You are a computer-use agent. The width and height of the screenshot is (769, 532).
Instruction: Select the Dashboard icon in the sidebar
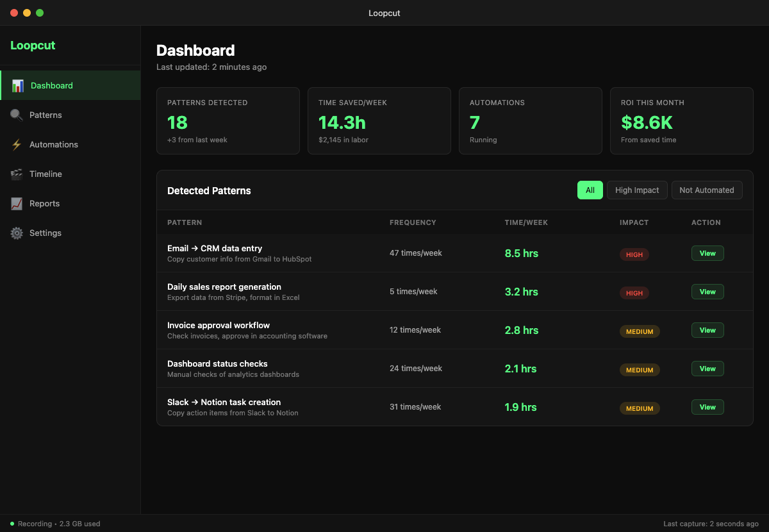[17, 85]
